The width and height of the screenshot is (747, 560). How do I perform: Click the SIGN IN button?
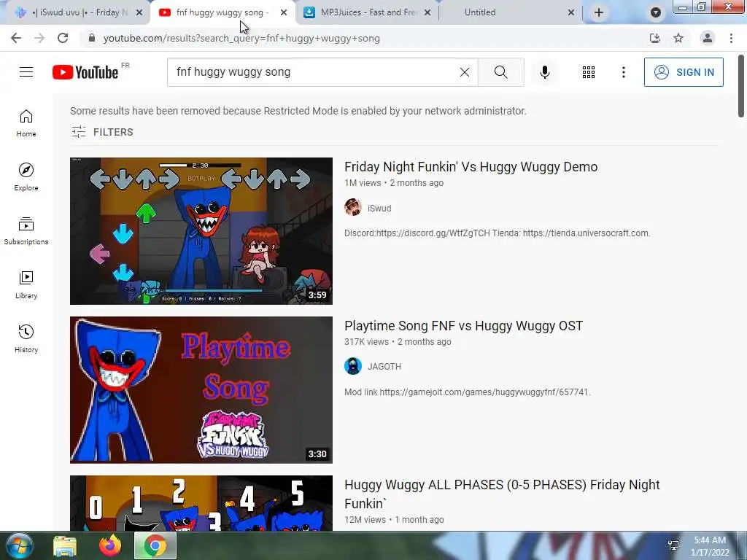[x=684, y=72]
